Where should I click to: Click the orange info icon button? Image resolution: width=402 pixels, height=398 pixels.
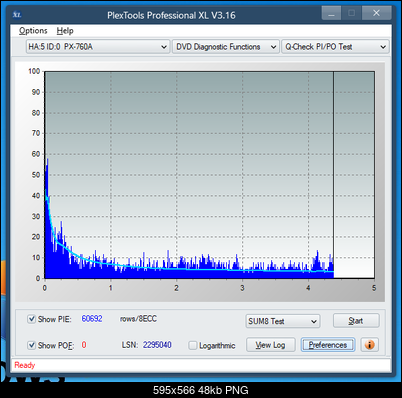369,345
